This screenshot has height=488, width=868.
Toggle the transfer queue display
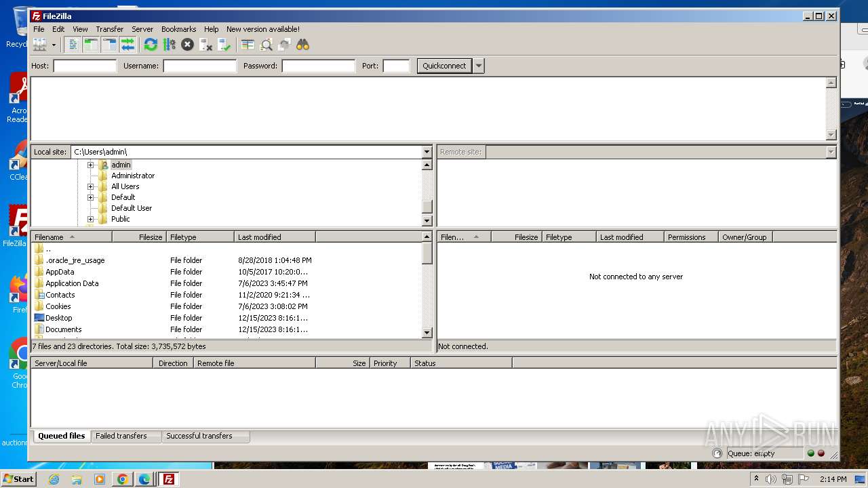click(x=127, y=45)
